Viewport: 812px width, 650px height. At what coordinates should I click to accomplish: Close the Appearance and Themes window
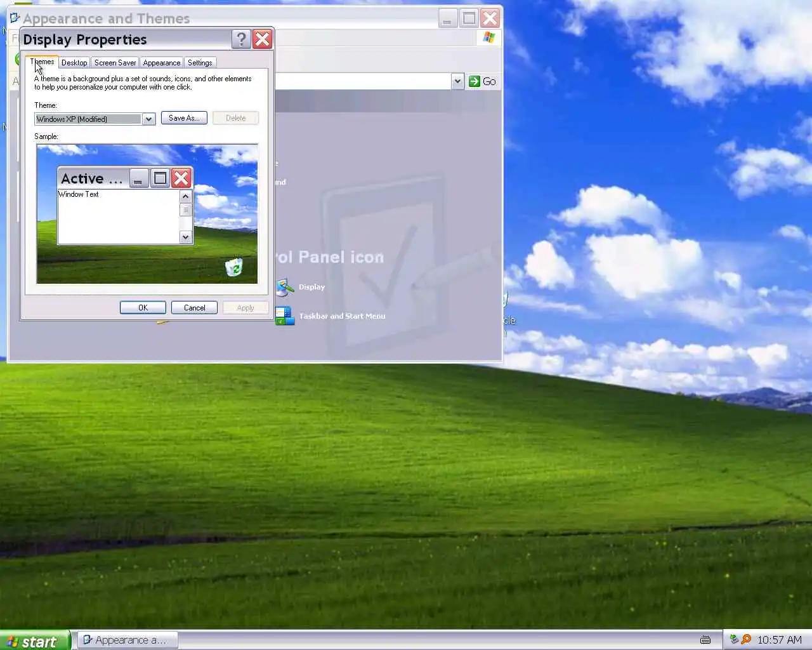(x=490, y=18)
